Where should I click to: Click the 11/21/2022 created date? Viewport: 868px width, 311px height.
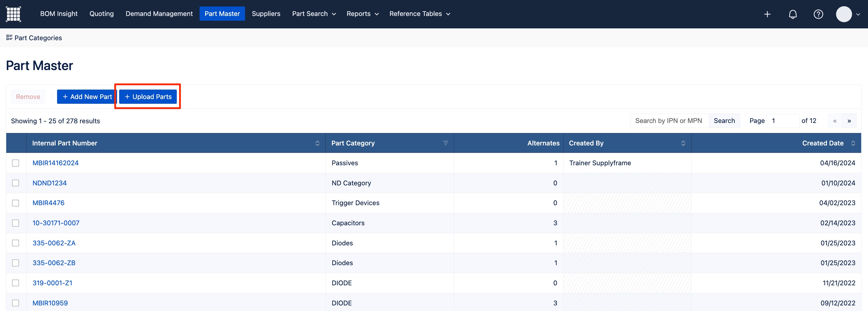coord(839,283)
